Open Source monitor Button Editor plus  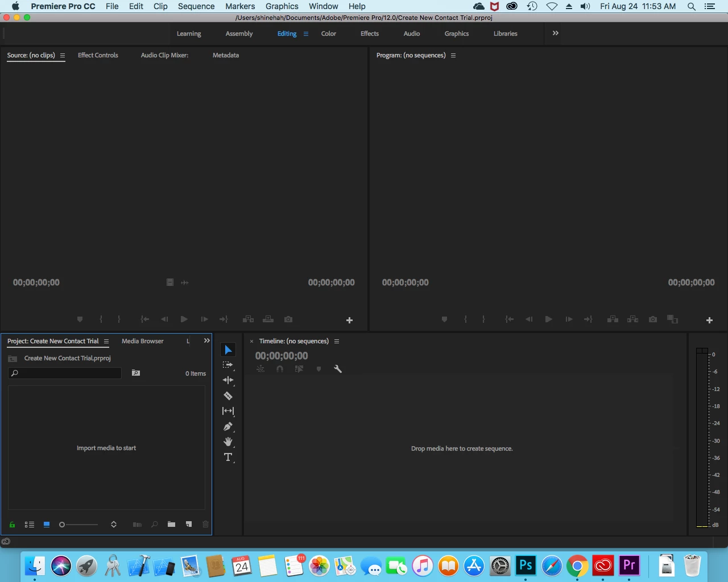click(349, 321)
